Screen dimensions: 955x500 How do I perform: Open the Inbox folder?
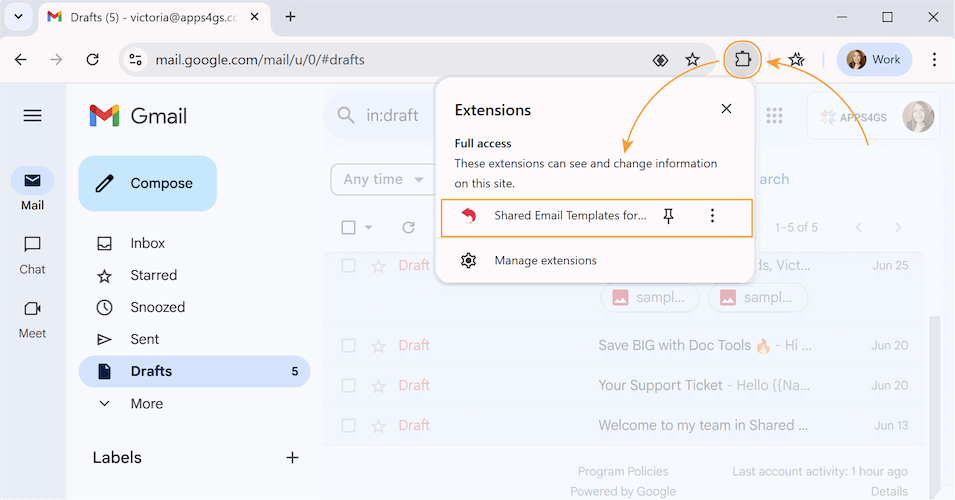pos(194,243)
